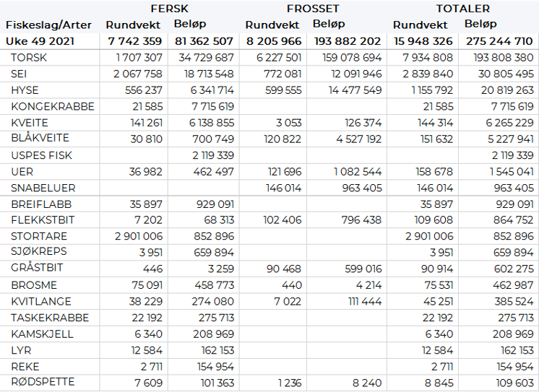Select the TASKEKRABBE row label
Screen dimensions: 539x392
coord(50,318)
